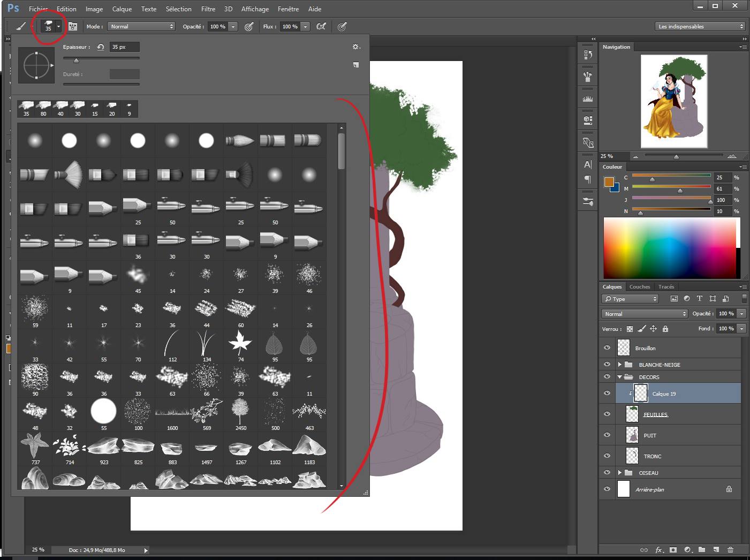
Task: Click the tablet pressure for opacity icon
Action: (x=249, y=26)
